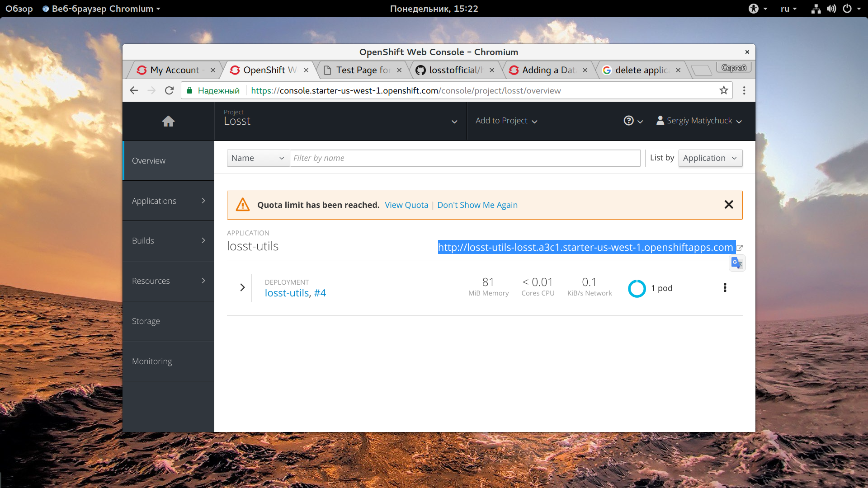Bookmark page with the star icon

(x=724, y=90)
